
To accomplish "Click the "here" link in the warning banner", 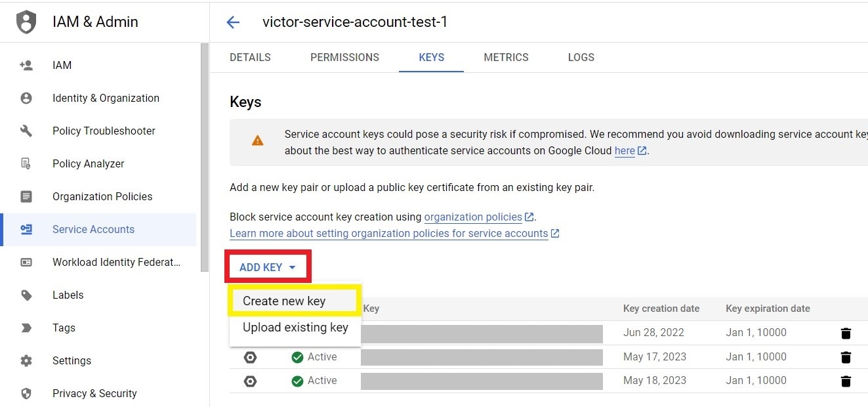I will pos(622,150).
